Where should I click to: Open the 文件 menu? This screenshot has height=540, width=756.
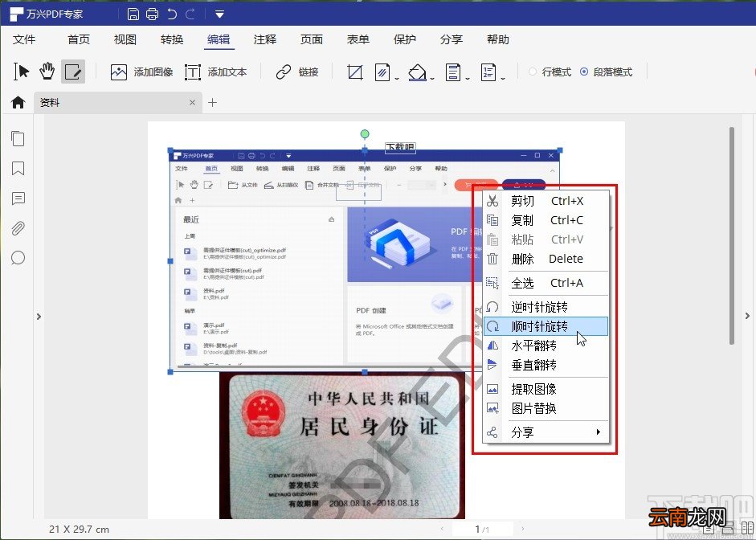click(x=24, y=39)
